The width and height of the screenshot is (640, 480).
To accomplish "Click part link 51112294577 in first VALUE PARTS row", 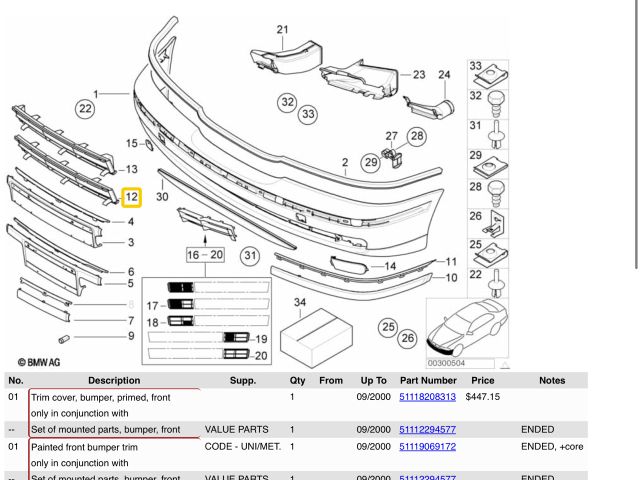I will 427,429.
